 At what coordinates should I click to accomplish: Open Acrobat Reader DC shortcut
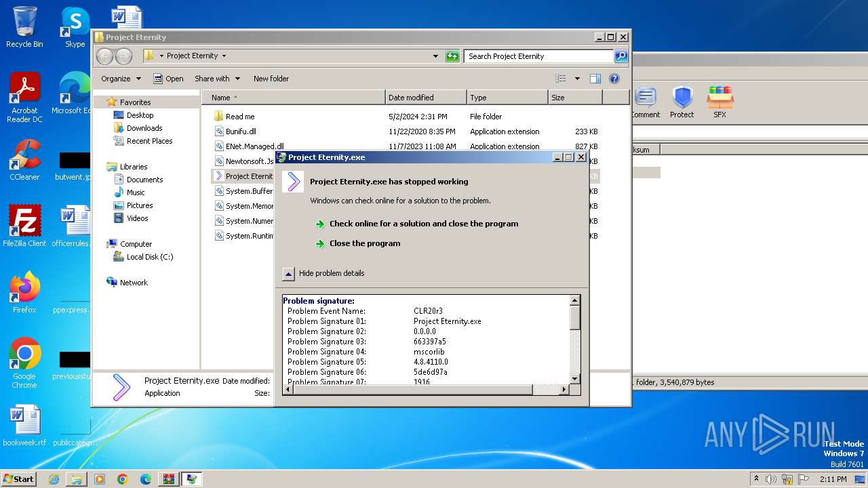pos(24,98)
